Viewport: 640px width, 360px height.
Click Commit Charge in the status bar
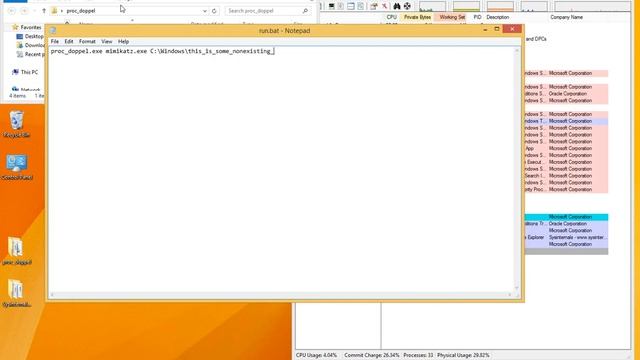(371, 356)
